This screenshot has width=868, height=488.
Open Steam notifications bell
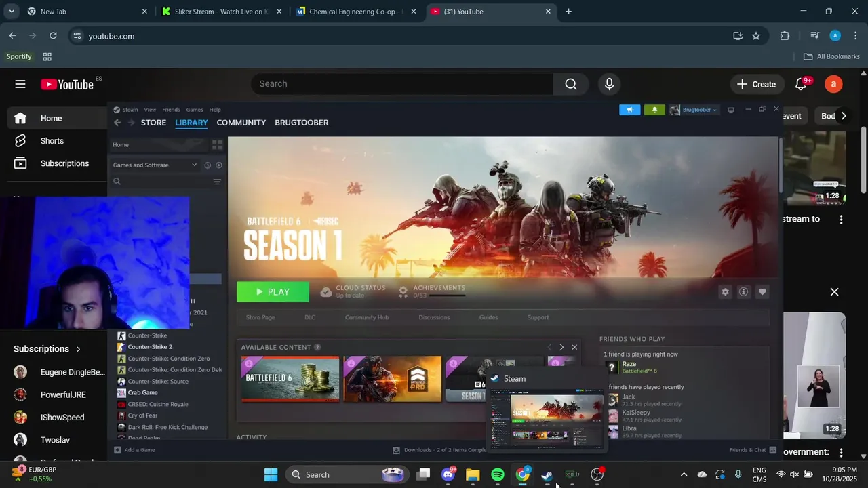click(654, 110)
